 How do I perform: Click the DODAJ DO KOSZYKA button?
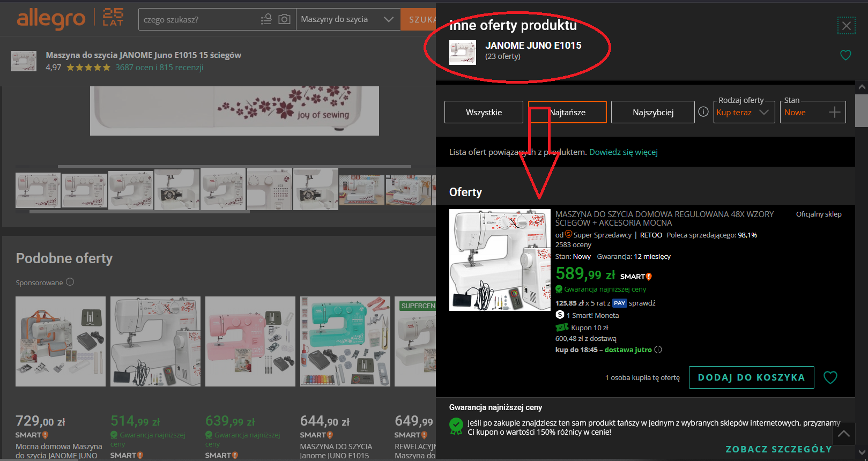tap(752, 377)
